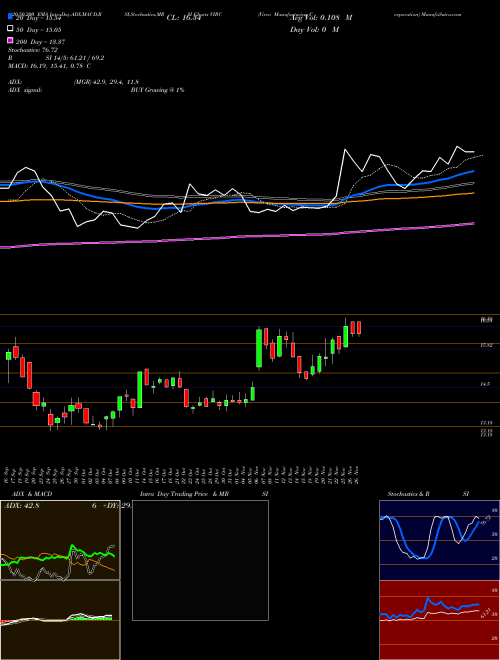This screenshot has height=660, width=500.
Task: Click the magenta 200-day moving average line
Action: pyautogui.click(x=236, y=237)
